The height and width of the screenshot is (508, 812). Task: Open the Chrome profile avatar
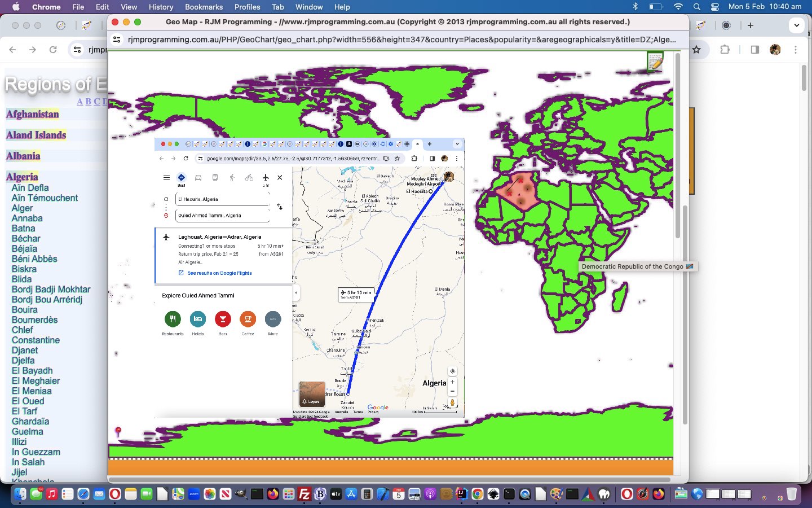point(775,50)
